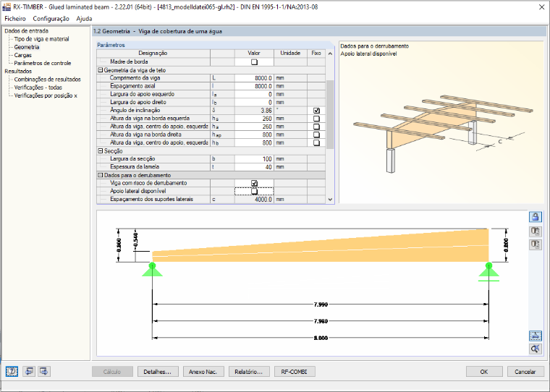The height and width of the screenshot is (392, 550).
Task: Select Resultados tree node
Action: pyautogui.click(x=18, y=71)
